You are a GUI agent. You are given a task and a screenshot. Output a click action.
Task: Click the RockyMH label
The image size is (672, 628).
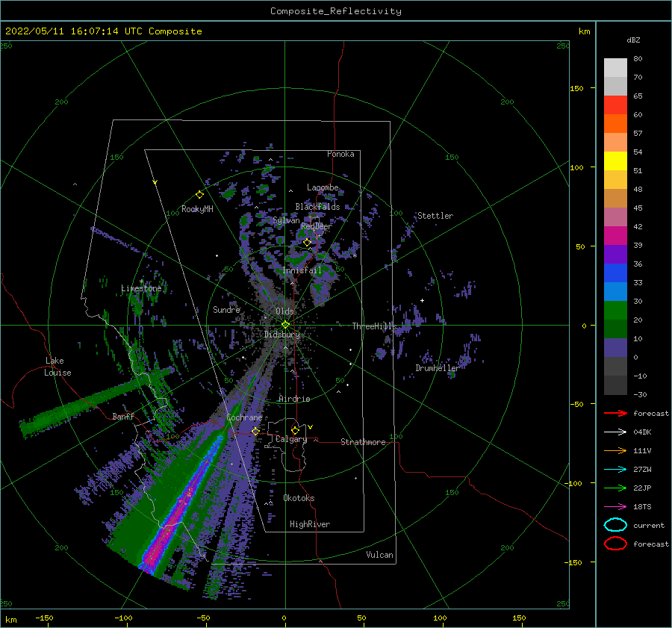click(197, 209)
